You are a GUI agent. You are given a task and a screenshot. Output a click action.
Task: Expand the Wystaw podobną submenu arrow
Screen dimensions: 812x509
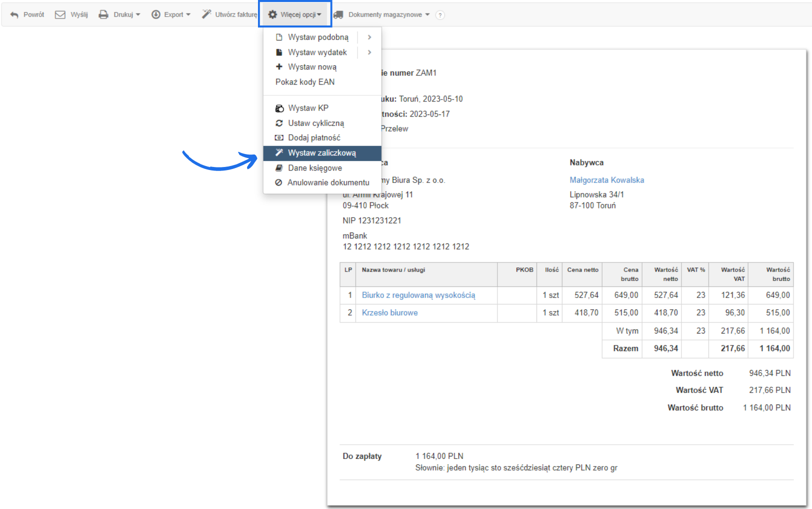369,37
